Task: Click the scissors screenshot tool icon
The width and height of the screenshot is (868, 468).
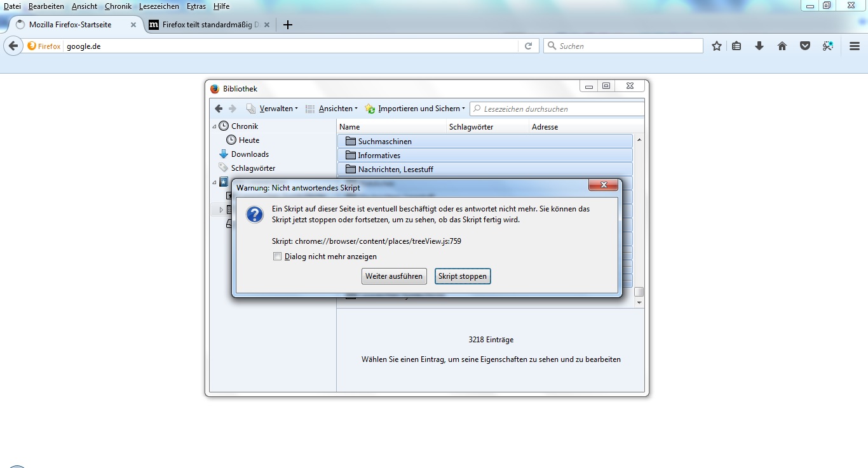Action: (x=827, y=46)
